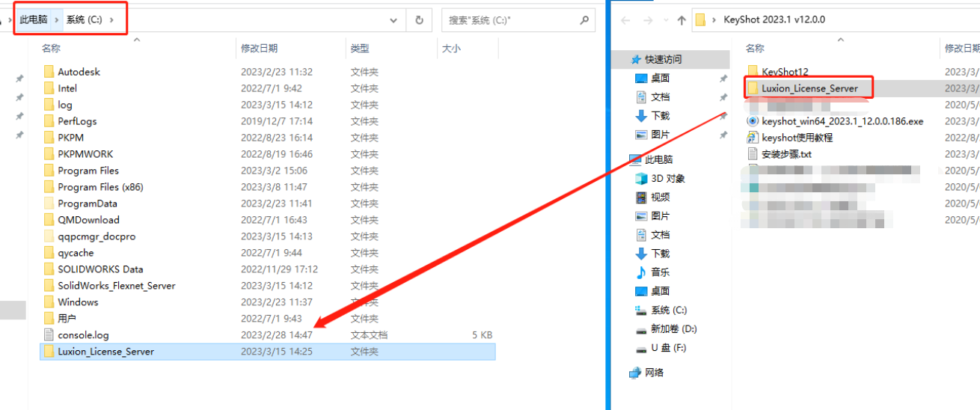Click 文本文档 type of console.log
This screenshot has height=410, width=980.
click(369, 335)
